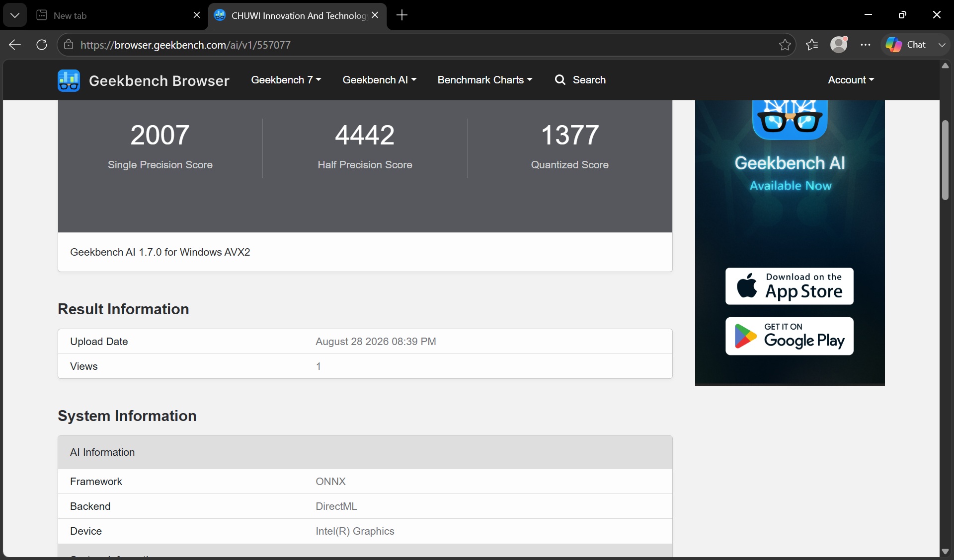954x560 pixels.
Task: Select the Single Precision Score 2007
Action: (x=160, y=135)
